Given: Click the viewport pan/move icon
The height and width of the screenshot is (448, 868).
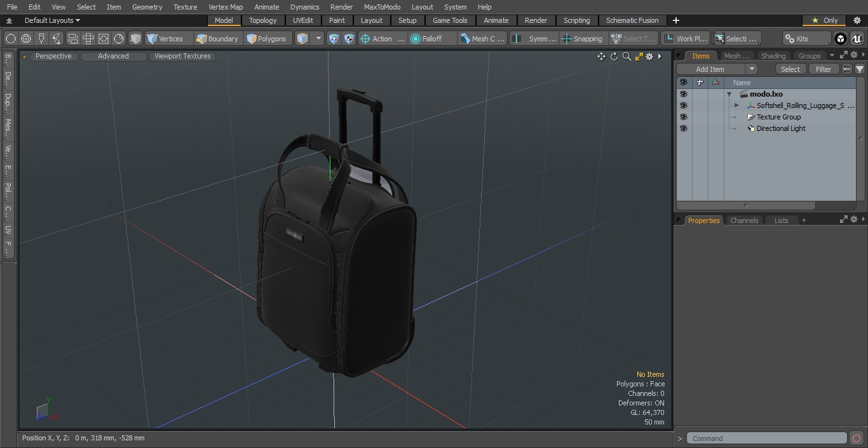Looking at the screenshot, I should tap(601, 57).
